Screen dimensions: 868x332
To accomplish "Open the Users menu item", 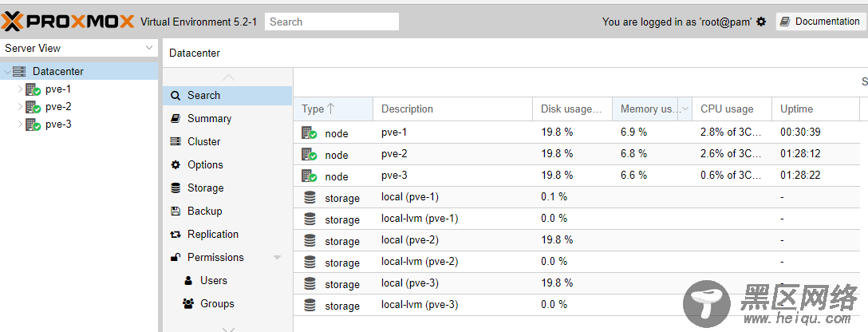I will [227, 281].
